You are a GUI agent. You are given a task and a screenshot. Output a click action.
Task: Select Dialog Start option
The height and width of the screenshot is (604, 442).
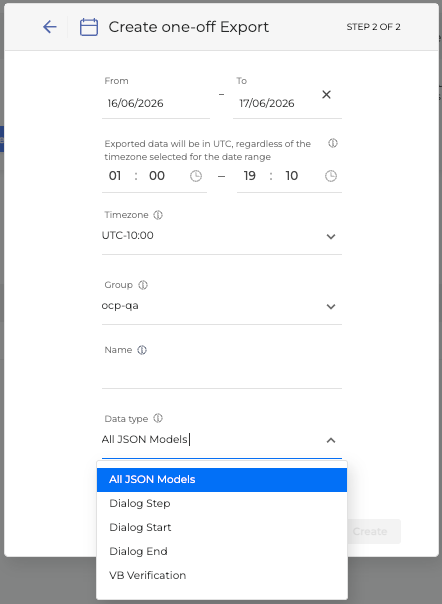(x=222, y=527)
